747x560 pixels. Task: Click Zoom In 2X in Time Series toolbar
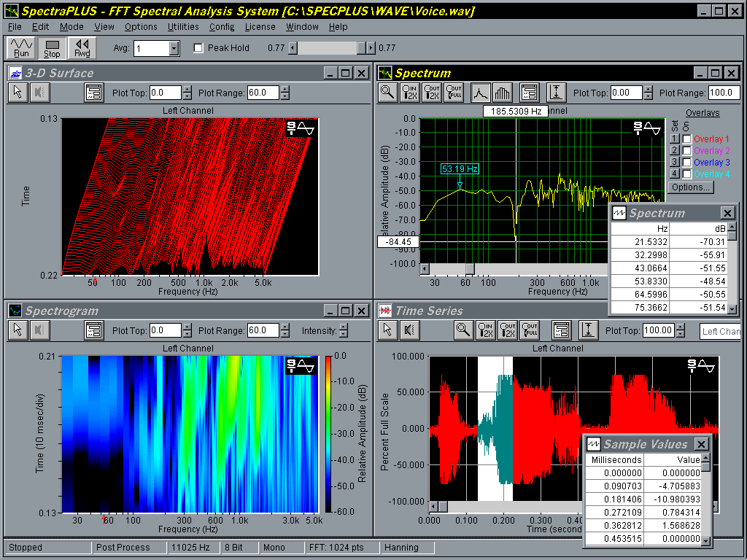(x=485, y=330)
